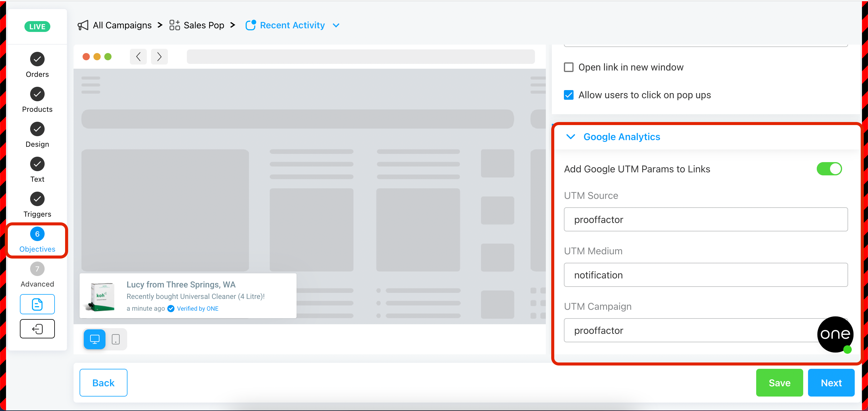
Task: Save the campaign
Action: (779, 383)
